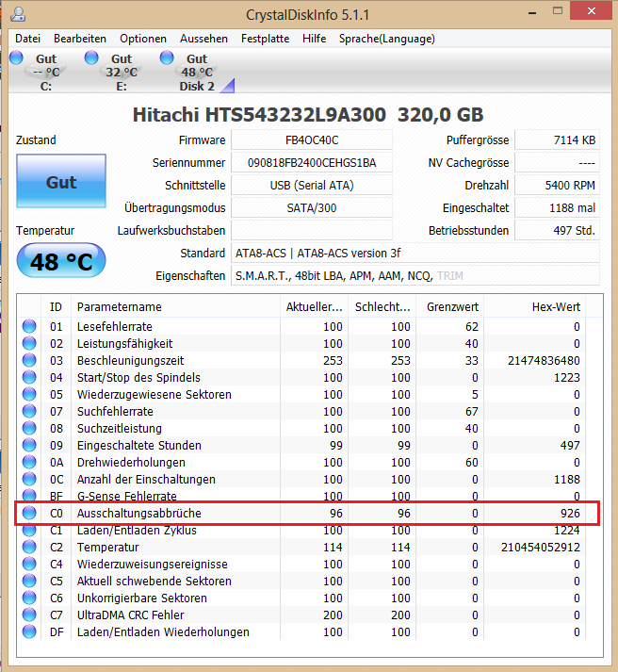This screenshot has width=618, height=672.
Task: Select hex value 21474836480
Action: [x=544, y=360]
